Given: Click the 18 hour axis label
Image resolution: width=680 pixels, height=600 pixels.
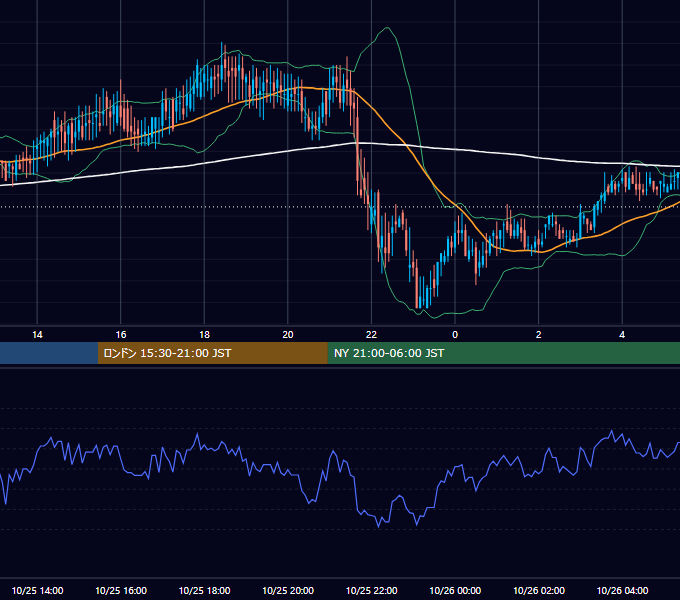Looking at the screenshot, I should tap(204, 335).
